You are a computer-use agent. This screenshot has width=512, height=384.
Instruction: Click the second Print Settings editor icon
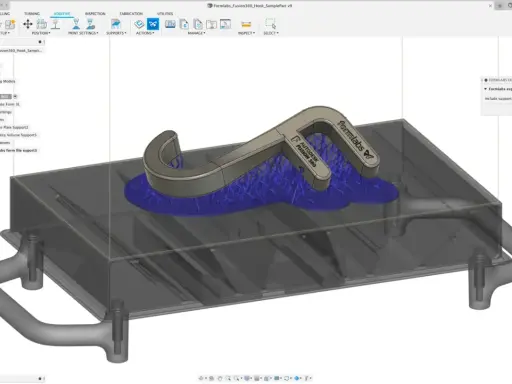[x=90, y=24]
